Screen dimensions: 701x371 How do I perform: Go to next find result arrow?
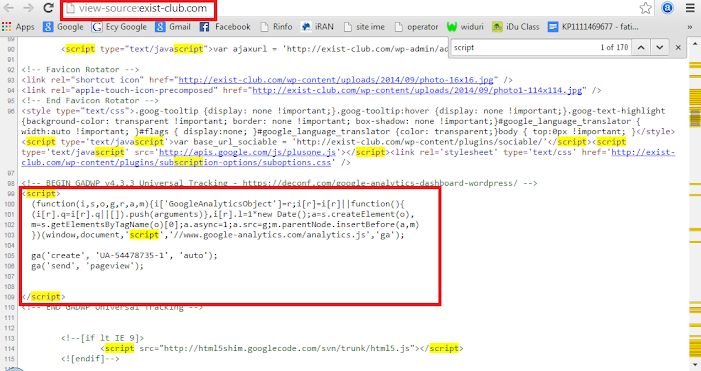pos(659,47)
